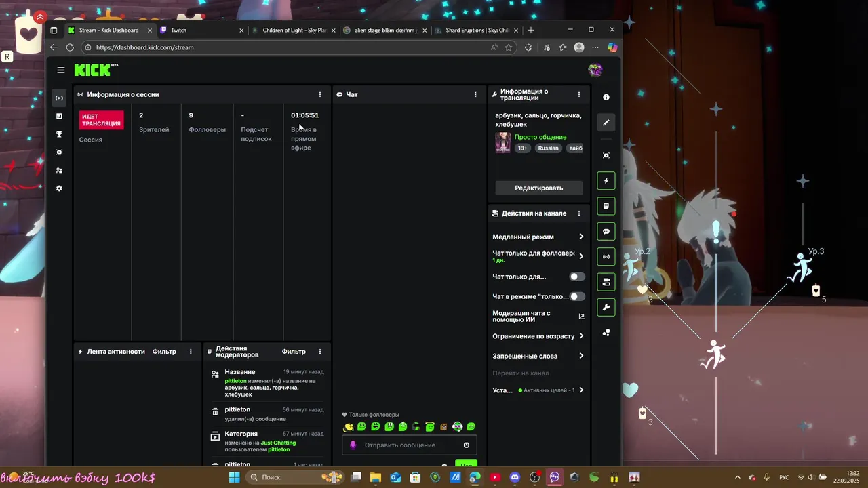Open the user avatar menu on Kick
Screen dimensions: 868x488
595,70
